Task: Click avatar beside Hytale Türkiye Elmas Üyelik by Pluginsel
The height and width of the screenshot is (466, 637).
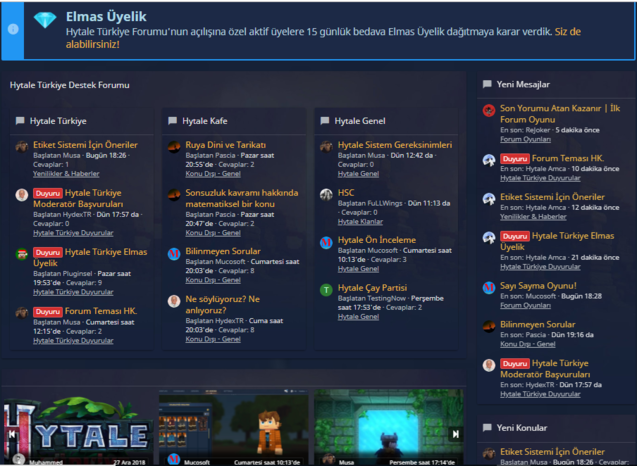Action: pyautogui.click(x=22, y=254)
